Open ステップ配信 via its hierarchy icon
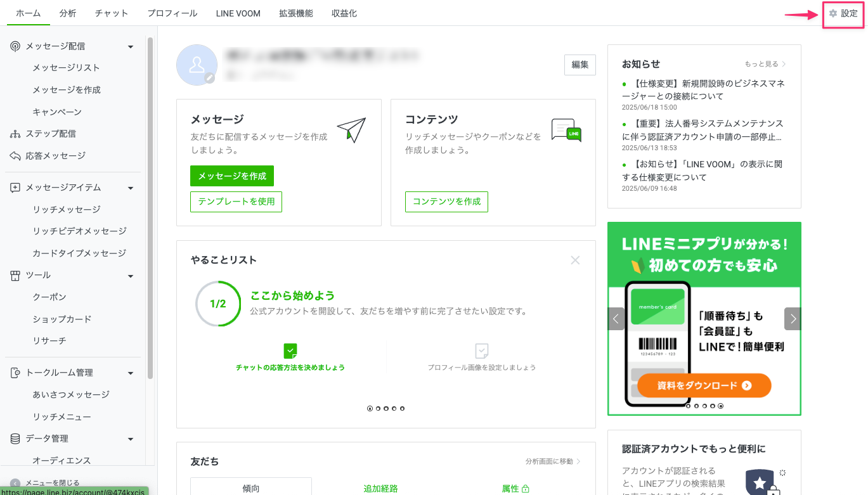This screenshot has height=495, width=868. (x=16, y=134)
